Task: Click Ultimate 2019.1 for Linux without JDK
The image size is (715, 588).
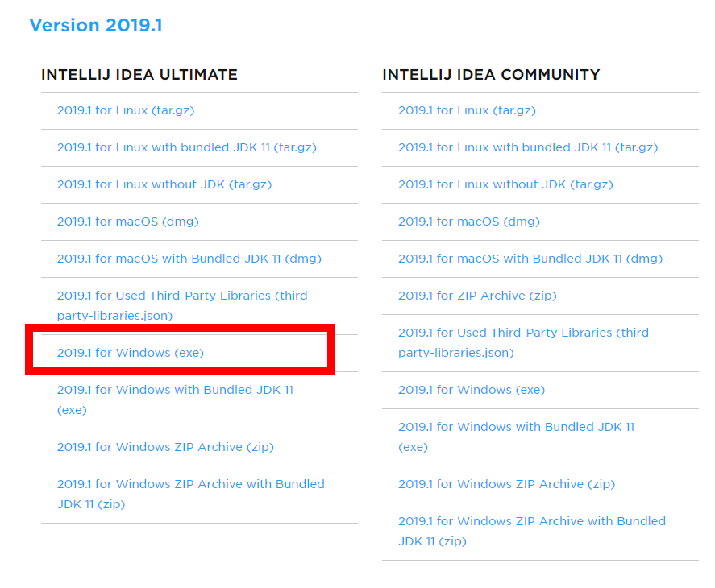Action: click(164, 184)
